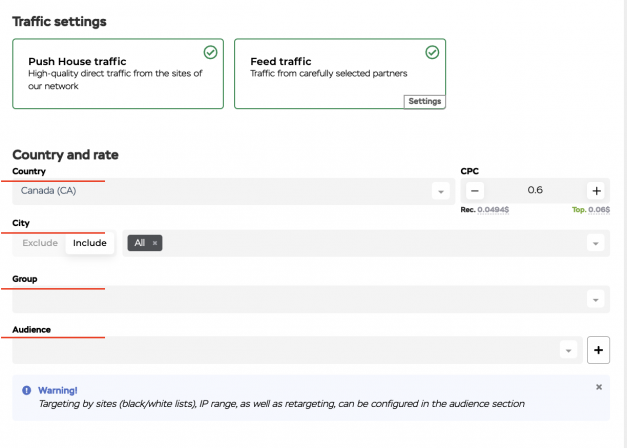Click the blue Warning info icon
This screenshot has height=448, width=627.
tap(26, 390)
